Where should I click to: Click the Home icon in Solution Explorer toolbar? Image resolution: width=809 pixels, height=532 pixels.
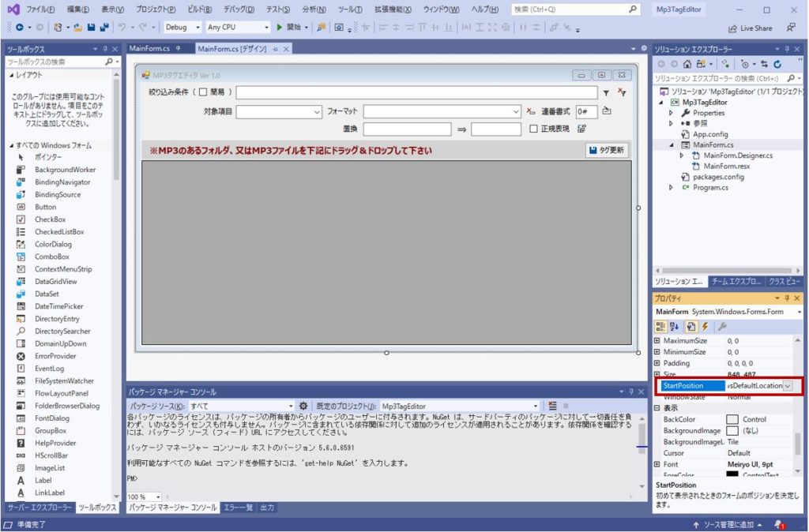point(687,64)
